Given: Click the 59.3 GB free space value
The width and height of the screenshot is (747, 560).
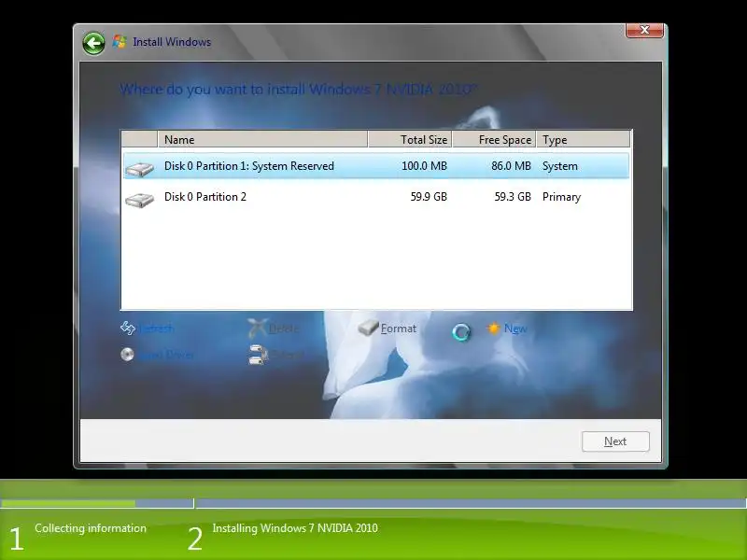Looking at the screenshot, I should click(513, 197).
